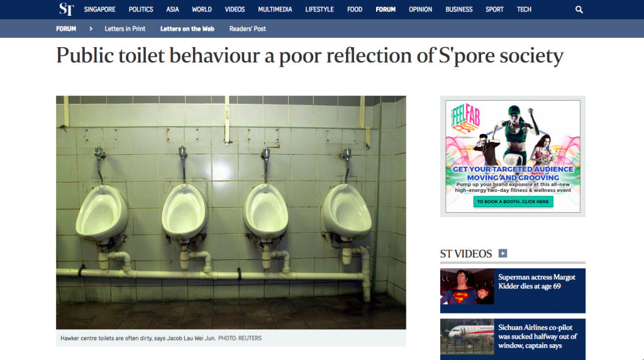Go to the Politics section
Image resolution: width=644 pixels, height=360 pixels.
141,9
